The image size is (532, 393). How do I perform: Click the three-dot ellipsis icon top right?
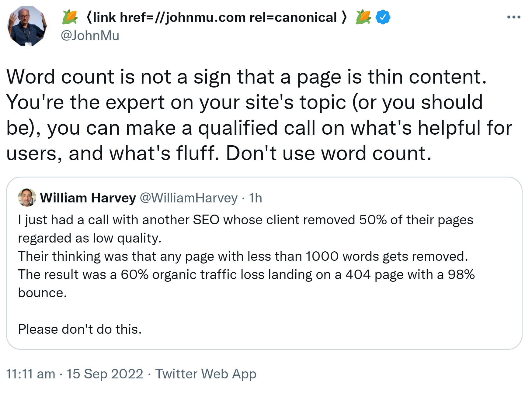point(513,17)
